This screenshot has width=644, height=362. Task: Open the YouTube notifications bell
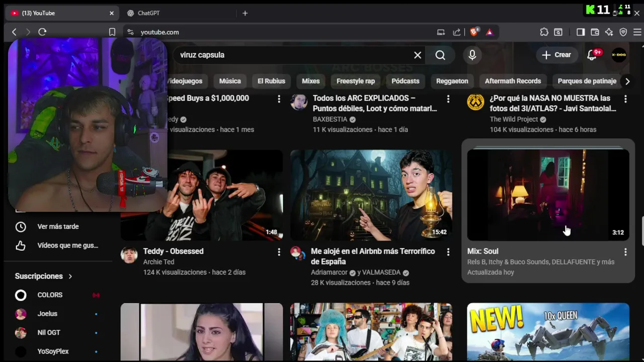click(x=592, y=55)
